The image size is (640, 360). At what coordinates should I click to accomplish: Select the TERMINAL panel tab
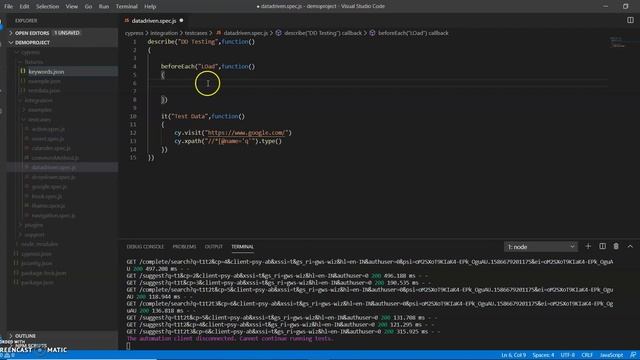[x=242, y=247]
